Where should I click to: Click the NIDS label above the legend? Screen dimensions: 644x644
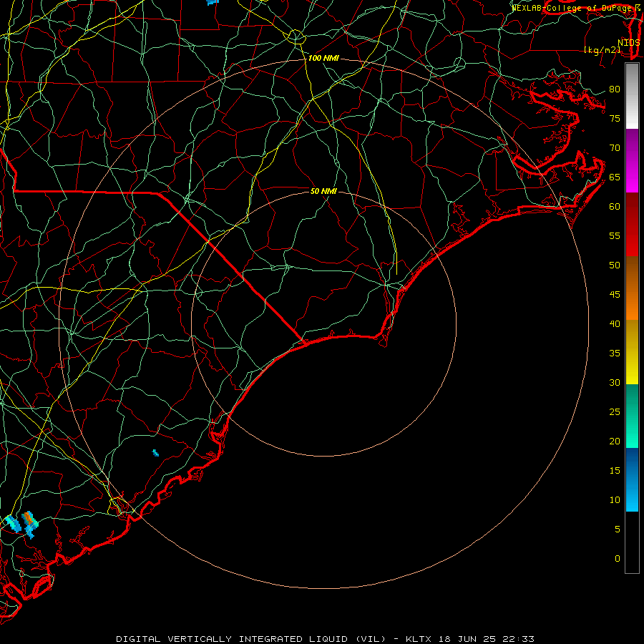click(628, 43)
